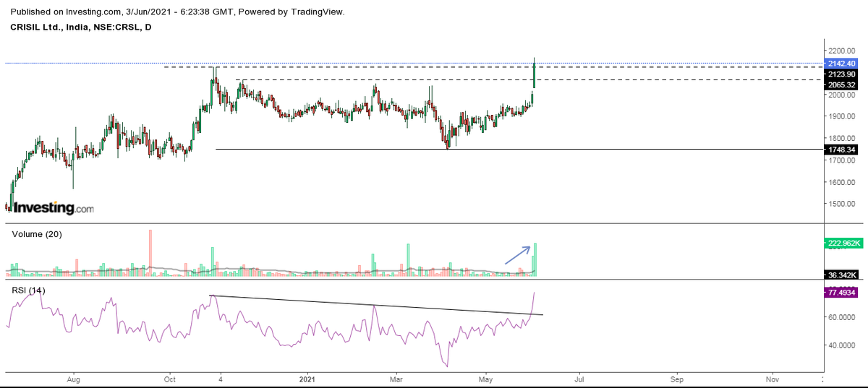Viewport: 868px width, 388px height.
Task: Click the 40.0000 RSI axis tick
Action: click(x=842, y=345)
